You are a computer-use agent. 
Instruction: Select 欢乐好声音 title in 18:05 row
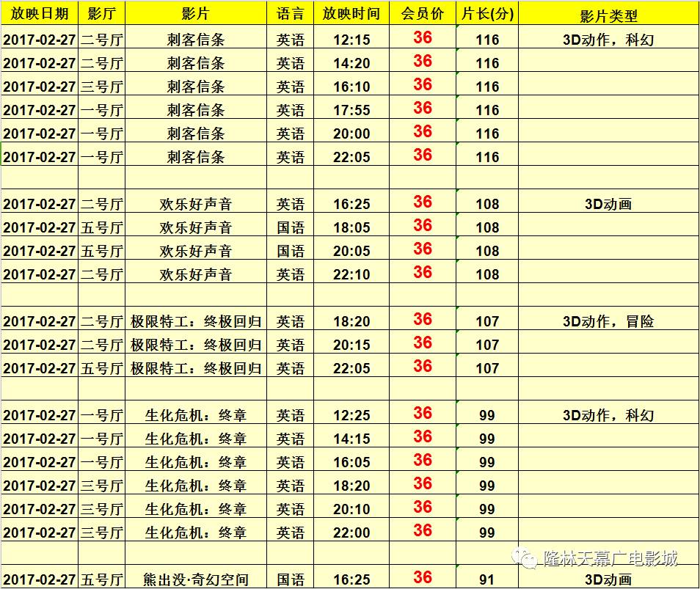pos(195,225)
